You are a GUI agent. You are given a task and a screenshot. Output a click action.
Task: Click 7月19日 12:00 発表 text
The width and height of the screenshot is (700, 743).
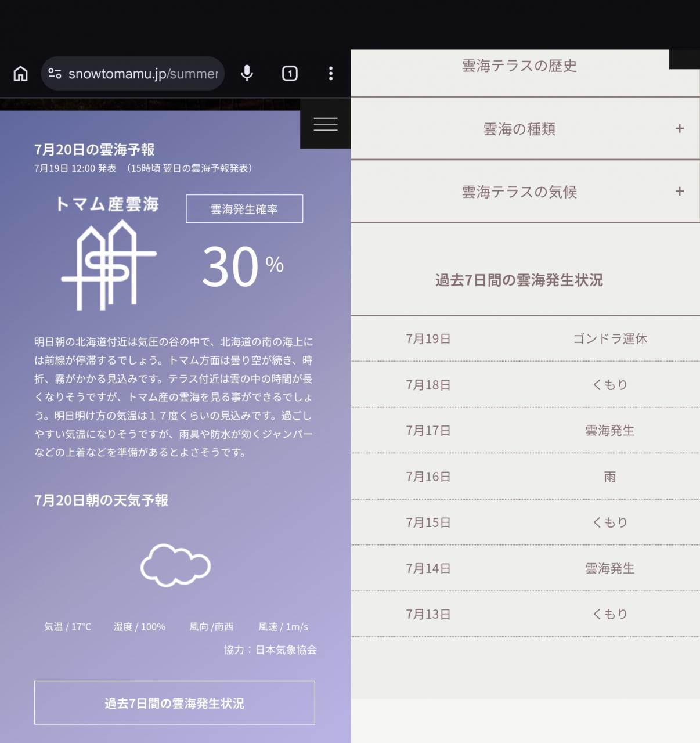coord(75,168)
